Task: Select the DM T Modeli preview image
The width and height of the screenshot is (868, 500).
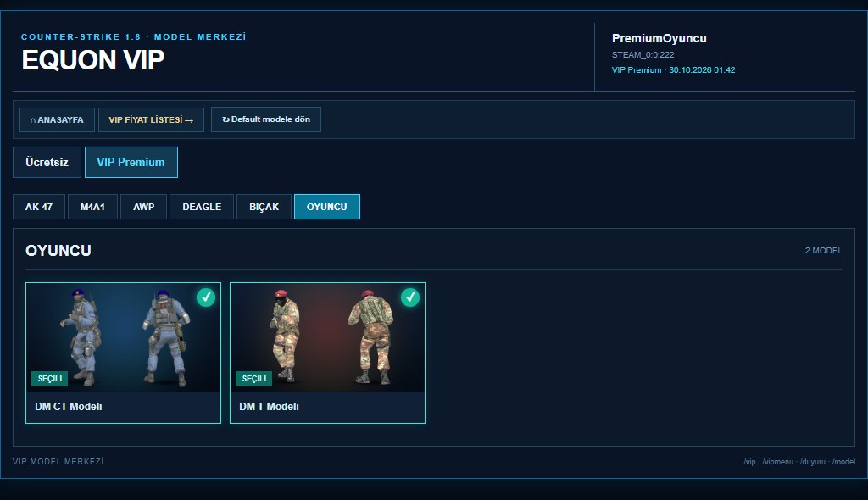Action: point(328,337)
